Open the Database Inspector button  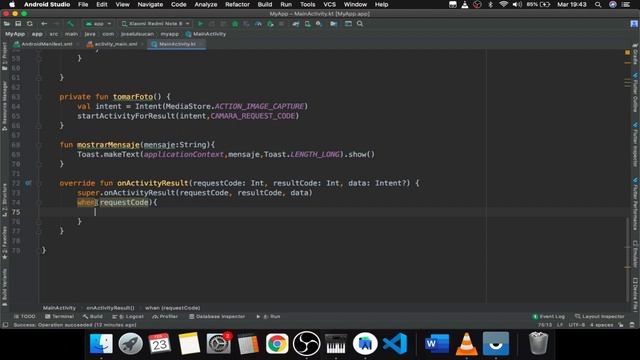(217, 316)
